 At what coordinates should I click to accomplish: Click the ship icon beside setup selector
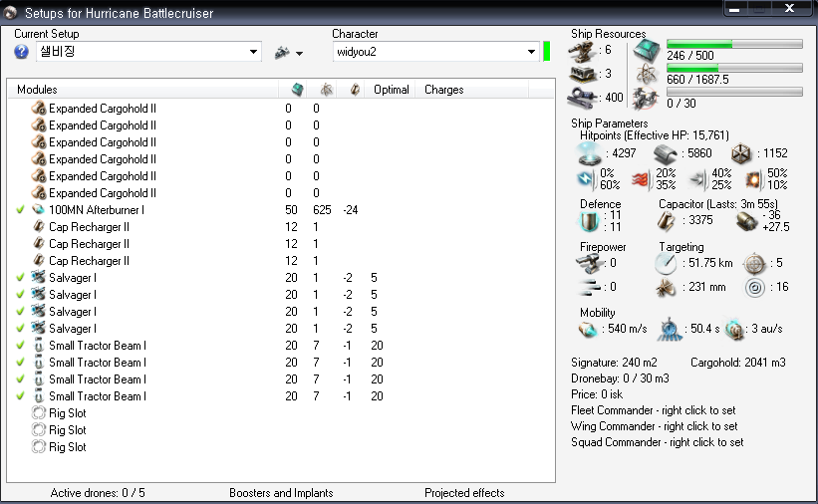pos(282,53)
